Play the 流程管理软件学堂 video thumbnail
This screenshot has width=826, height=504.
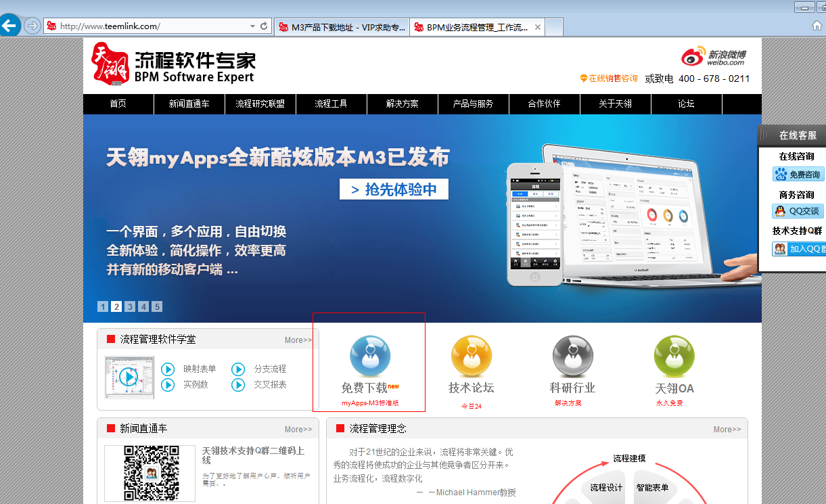click(129, 377)
